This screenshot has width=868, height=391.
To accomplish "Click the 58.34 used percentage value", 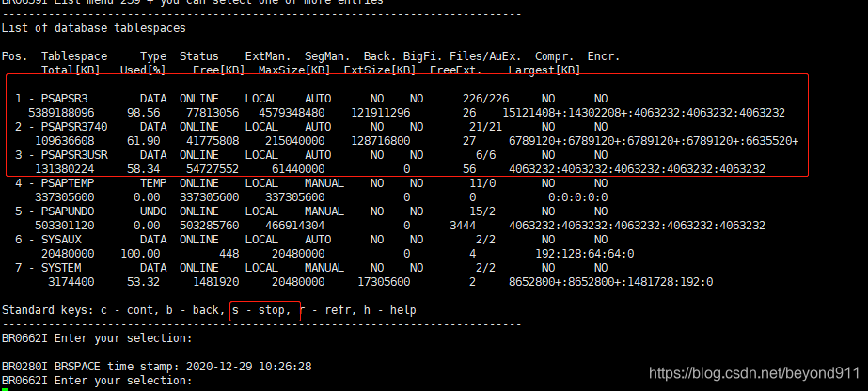I will (143, 169).
